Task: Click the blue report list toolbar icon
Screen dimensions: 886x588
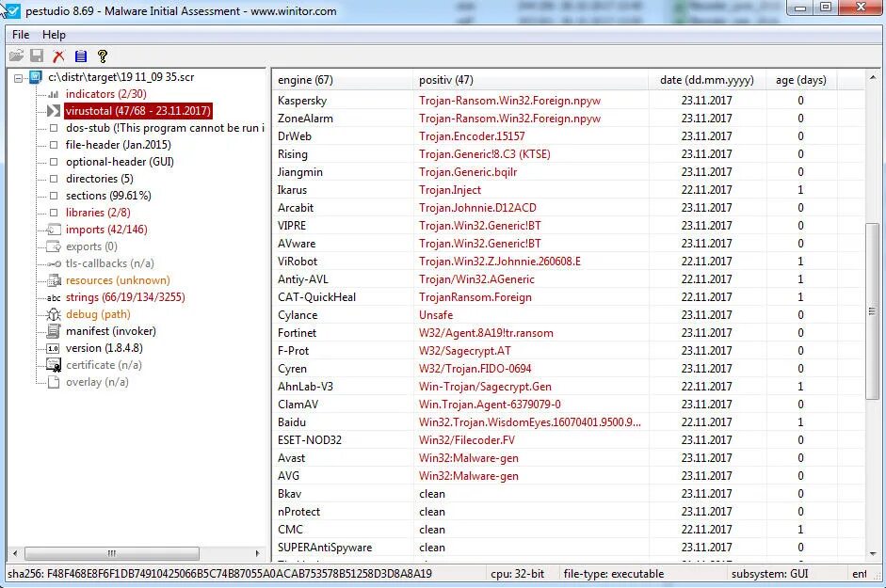Action: coord(81,56)
